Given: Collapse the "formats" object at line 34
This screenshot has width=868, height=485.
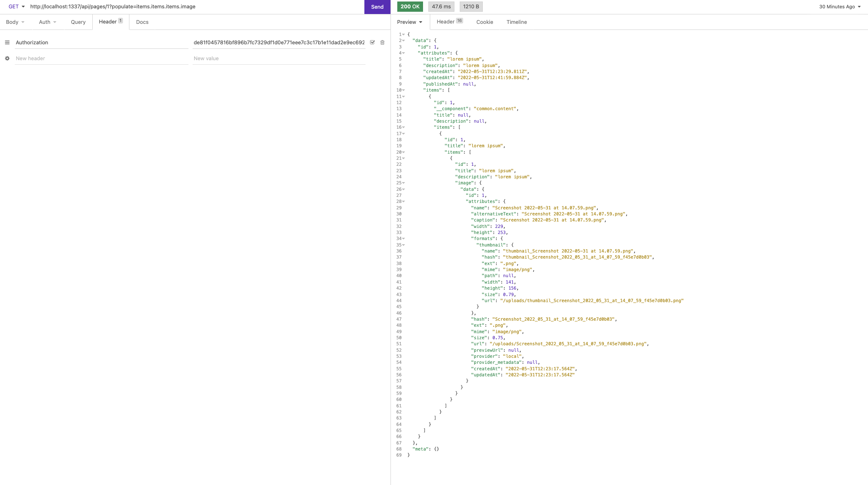Looking at the screenshot, I should click(x=404, y=239).
